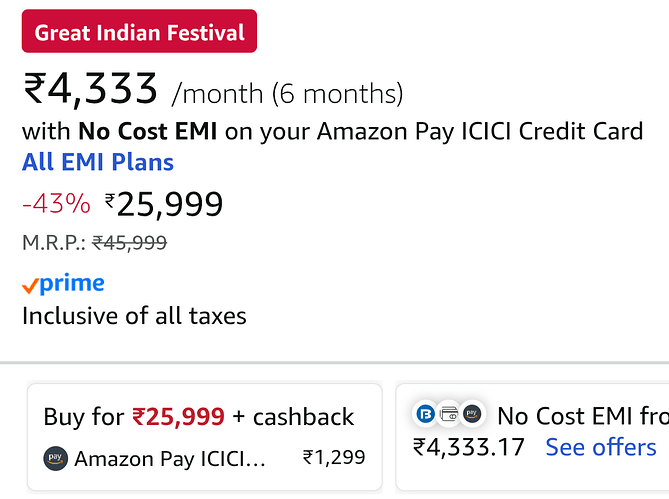
Task: Click the ₹4,333.17 EMI amount in offer card
Action: 469,447
